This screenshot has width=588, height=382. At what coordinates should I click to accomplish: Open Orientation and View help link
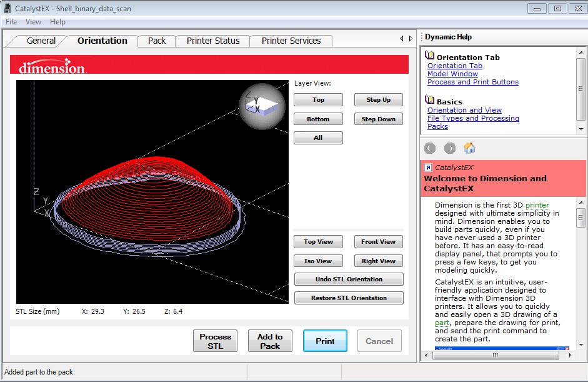[465, 110]
